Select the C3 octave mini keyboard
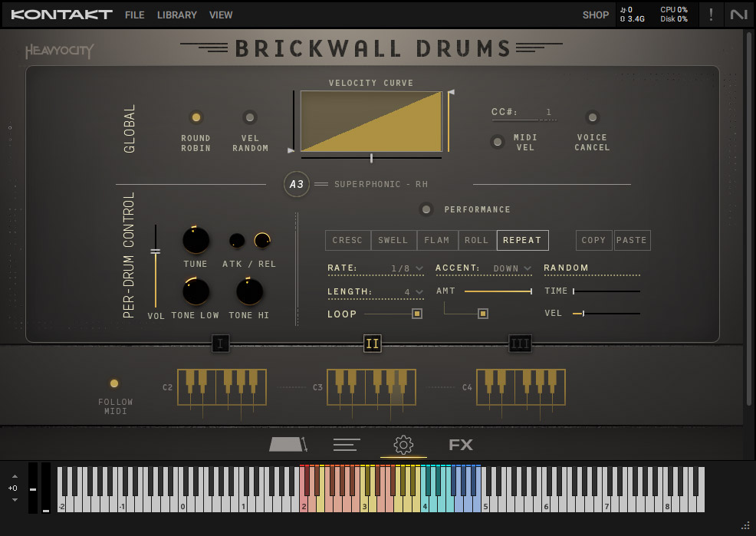 click(371, 387)
